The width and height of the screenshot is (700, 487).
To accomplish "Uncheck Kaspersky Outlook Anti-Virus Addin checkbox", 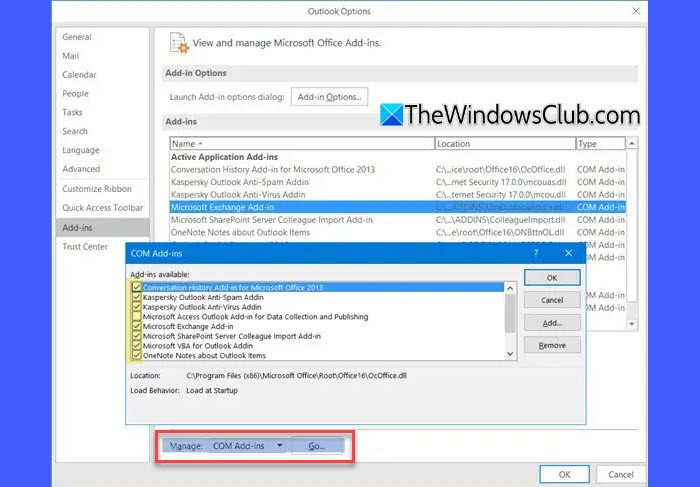I will [x=137, y=307].
